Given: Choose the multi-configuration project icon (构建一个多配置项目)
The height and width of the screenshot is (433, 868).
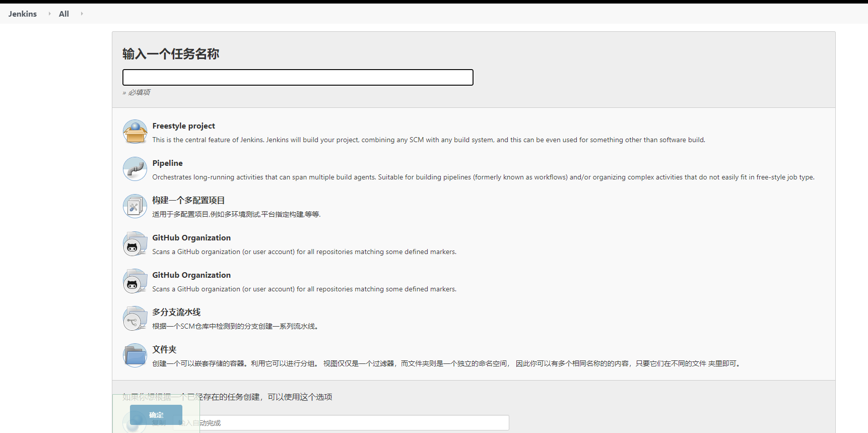Looking at the screenshot, I should (135, 207).
